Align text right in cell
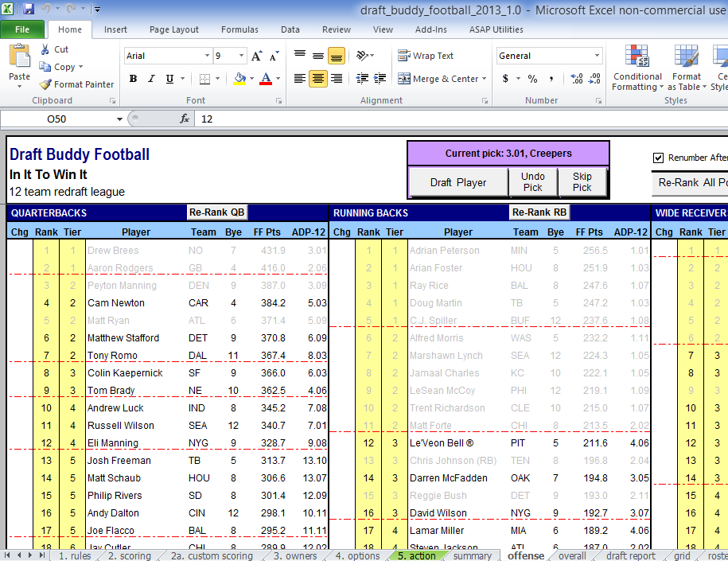Screen dimensions: 728x561 337,79
